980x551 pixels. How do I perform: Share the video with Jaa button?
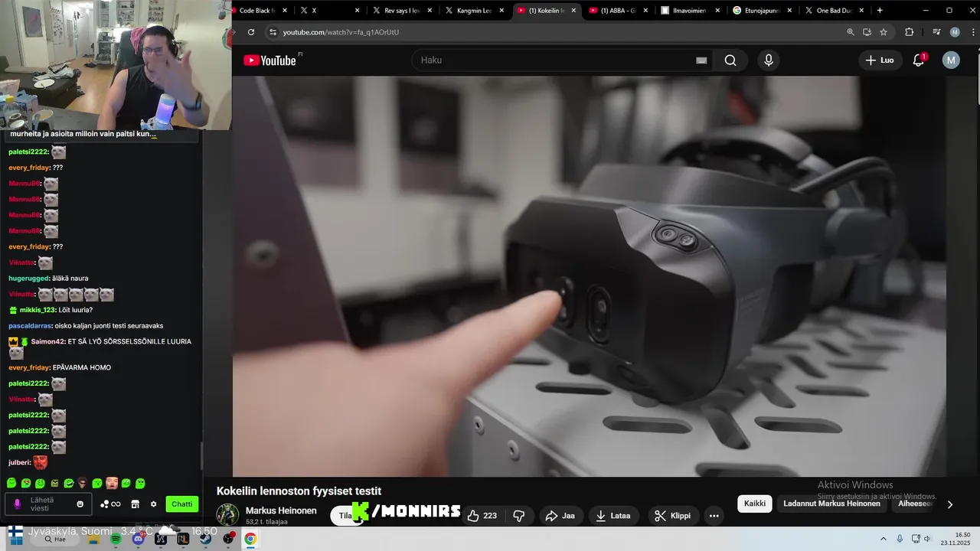click(x=560, y=516)
